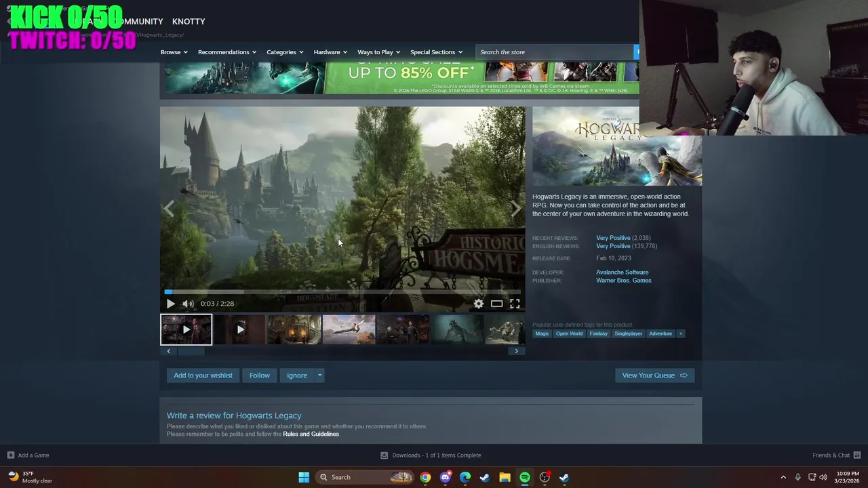The image size is (868, 488).
Task: Add Hogwarts Legacy to your wishlist
Action: coord(203,375)
